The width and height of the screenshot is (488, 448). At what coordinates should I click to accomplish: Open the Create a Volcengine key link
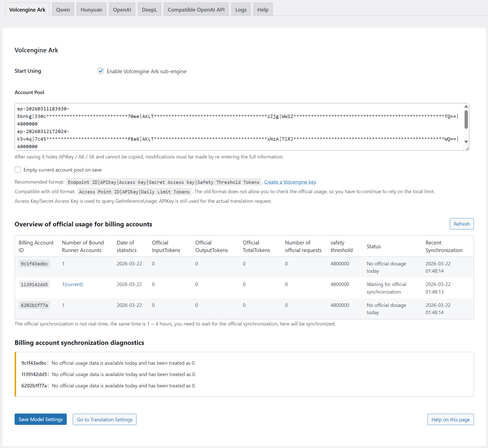290,182
